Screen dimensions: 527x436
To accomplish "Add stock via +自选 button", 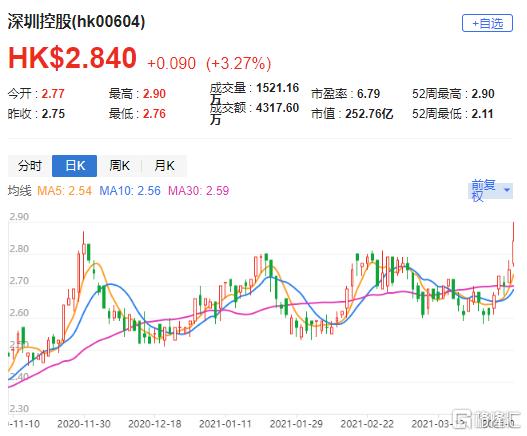I will [x=487, y=23].
